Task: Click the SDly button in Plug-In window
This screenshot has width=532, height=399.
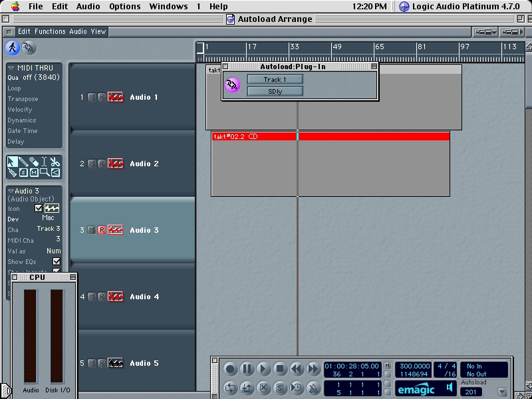Action: tap(275, 91)
